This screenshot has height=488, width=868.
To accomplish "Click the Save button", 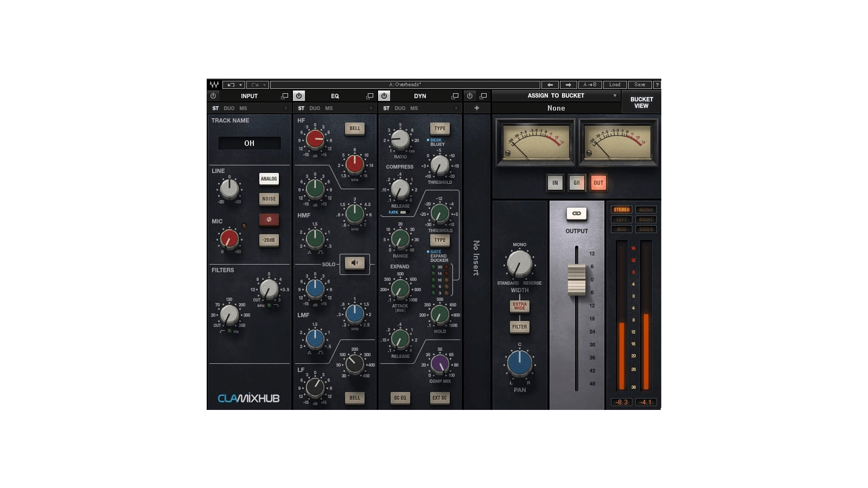I will 640,85.
